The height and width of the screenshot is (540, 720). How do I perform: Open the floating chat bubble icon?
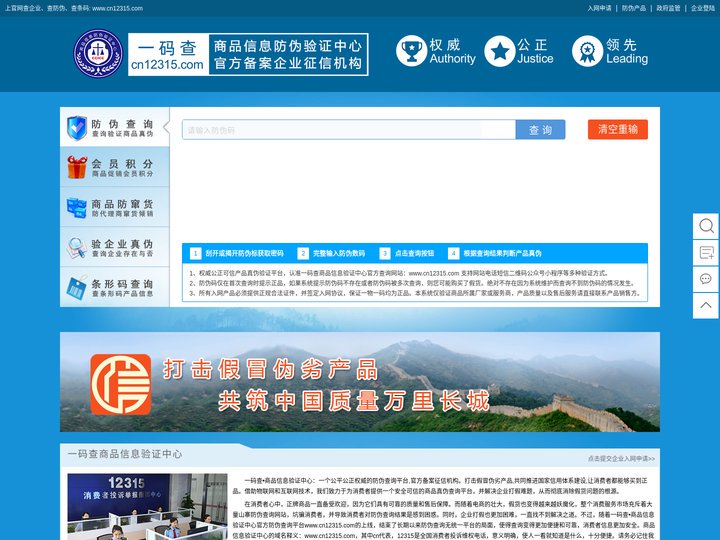[706, 279]
